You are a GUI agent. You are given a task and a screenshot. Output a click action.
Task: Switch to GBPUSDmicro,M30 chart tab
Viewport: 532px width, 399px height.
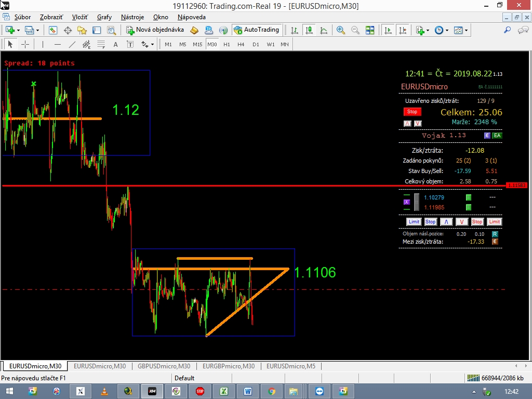click(164, 366)
